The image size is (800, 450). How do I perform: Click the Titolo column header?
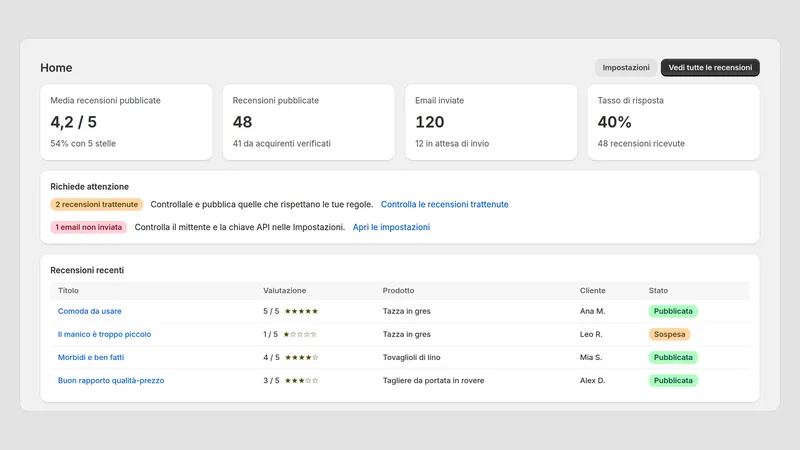pos(68,290)
